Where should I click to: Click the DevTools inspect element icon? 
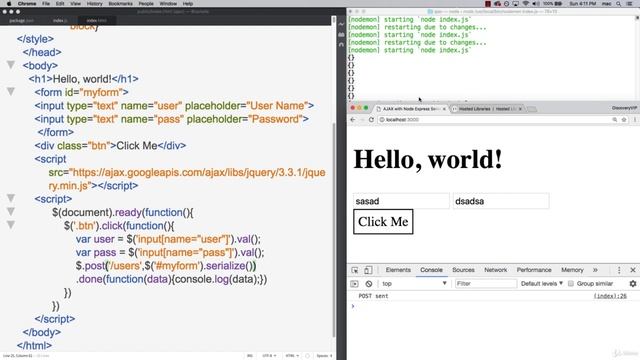(355, 270)
